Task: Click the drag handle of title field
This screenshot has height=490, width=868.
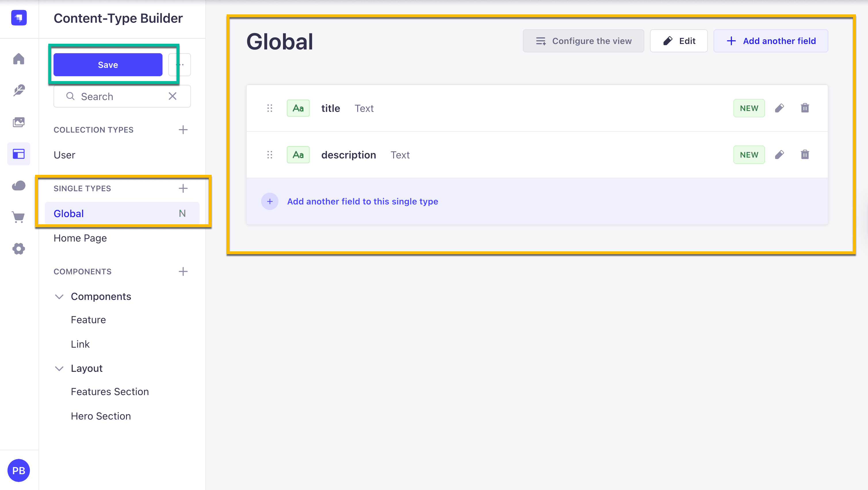Action: click(269, 108)
